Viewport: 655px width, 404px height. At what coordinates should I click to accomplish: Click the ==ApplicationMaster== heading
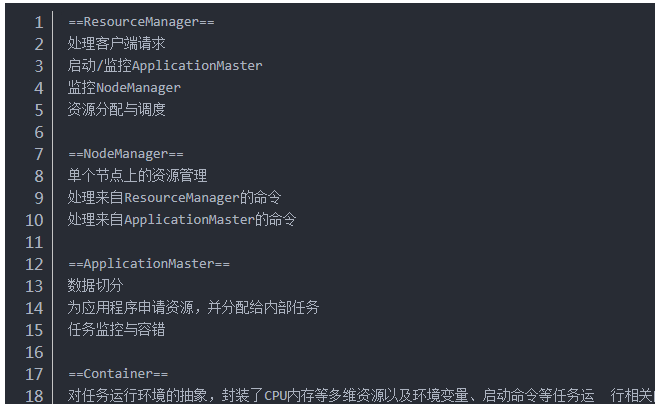[149, 264]
